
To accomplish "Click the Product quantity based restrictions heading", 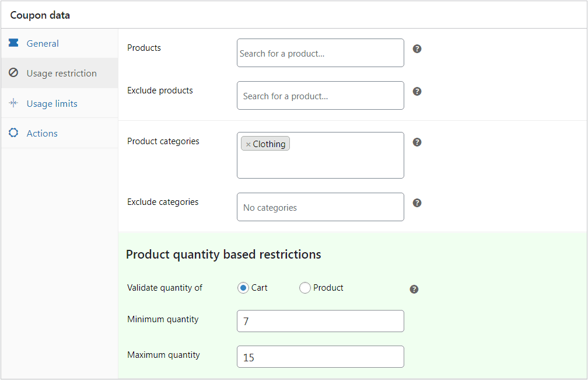I will point(223,255).
